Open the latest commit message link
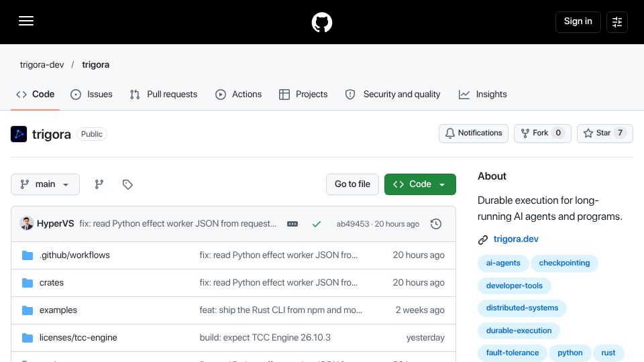The image size is (644, 362). pyautogui.click(x=178, y=224)
